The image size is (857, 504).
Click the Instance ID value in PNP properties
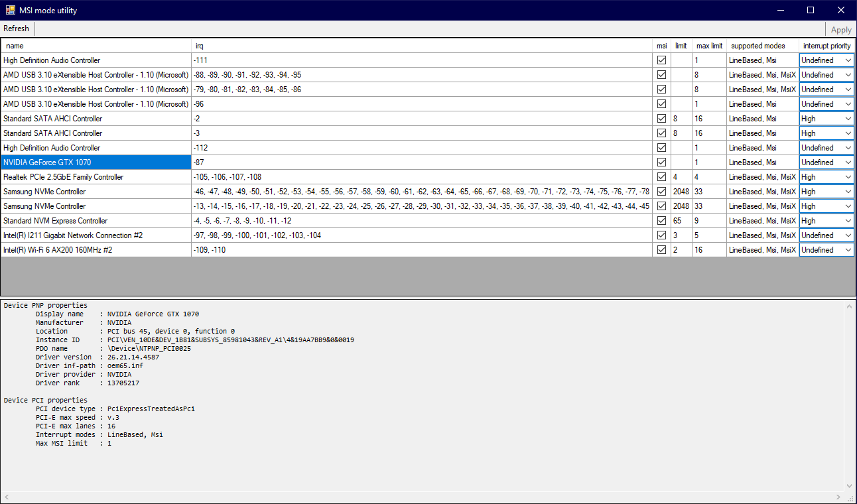click(231, 340)
